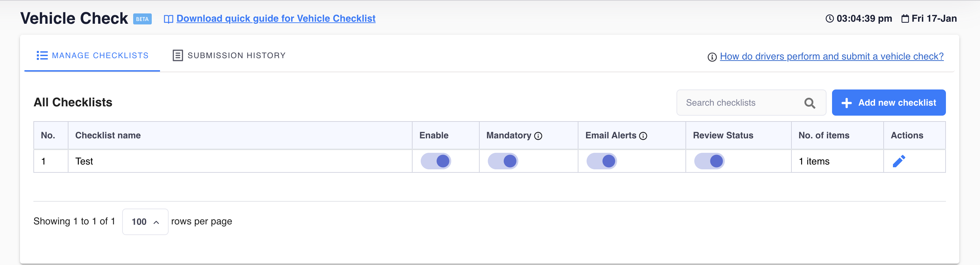Switch to Submission History tab
This screenshot has width=980, height=265.
228,56
